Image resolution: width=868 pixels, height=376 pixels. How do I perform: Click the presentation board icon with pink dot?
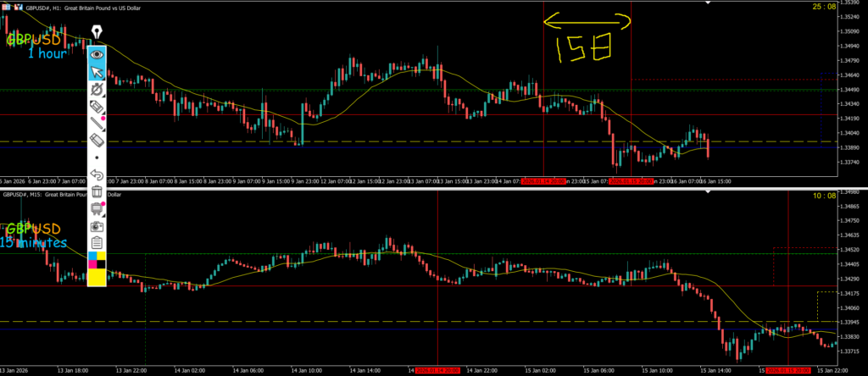97,209
